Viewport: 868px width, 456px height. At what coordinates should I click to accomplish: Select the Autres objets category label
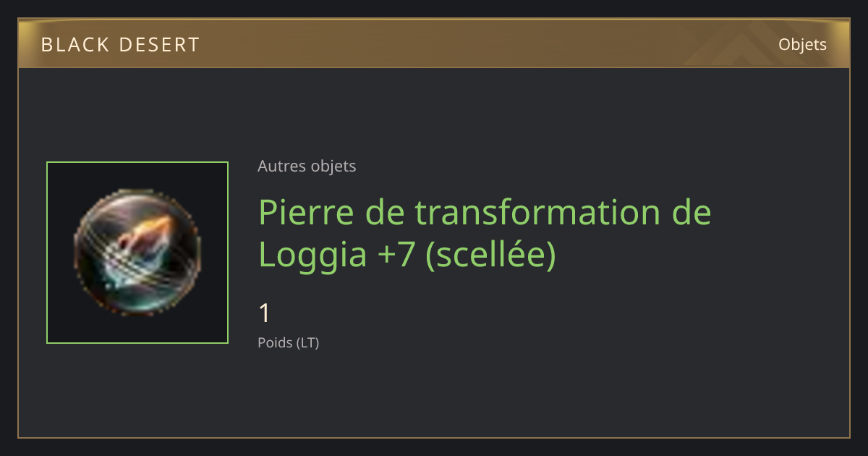pos(307,166)
